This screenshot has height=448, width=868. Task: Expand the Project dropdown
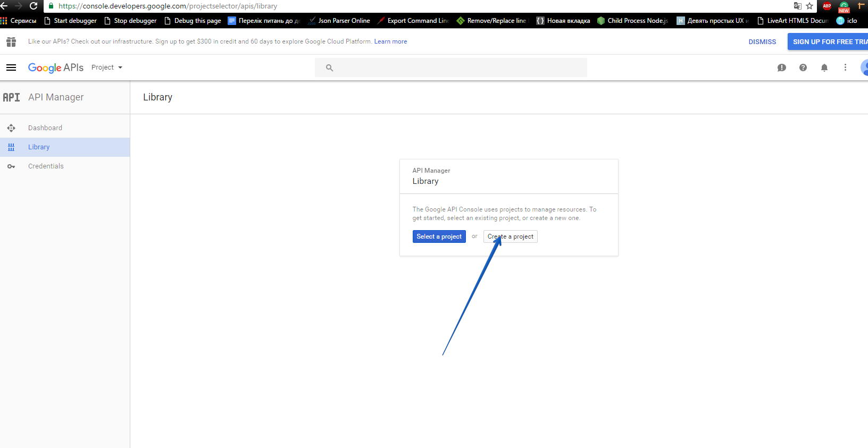107,67
